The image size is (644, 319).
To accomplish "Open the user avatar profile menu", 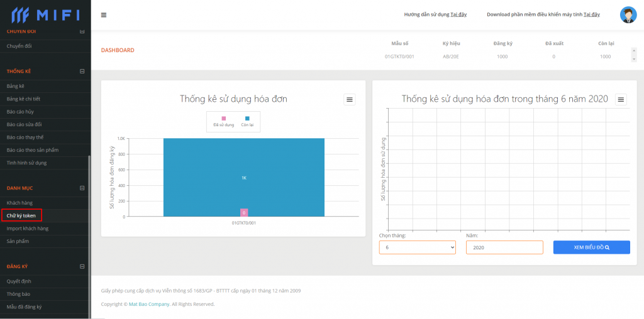I will point(628,15).
